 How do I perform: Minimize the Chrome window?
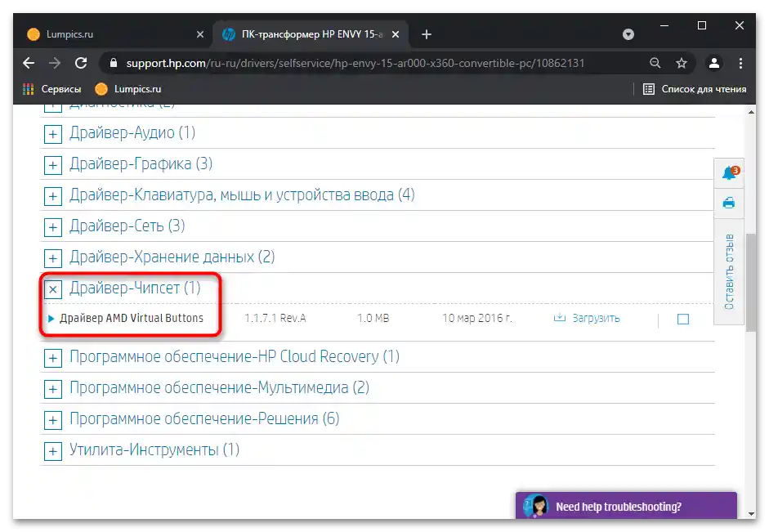tap(664, 25)
